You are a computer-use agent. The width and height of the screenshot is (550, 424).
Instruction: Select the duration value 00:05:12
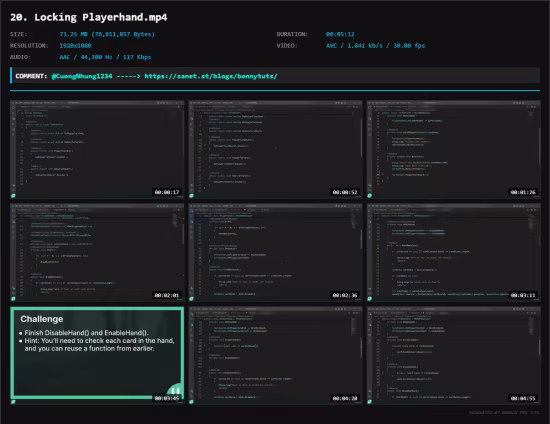click(340, 34)
